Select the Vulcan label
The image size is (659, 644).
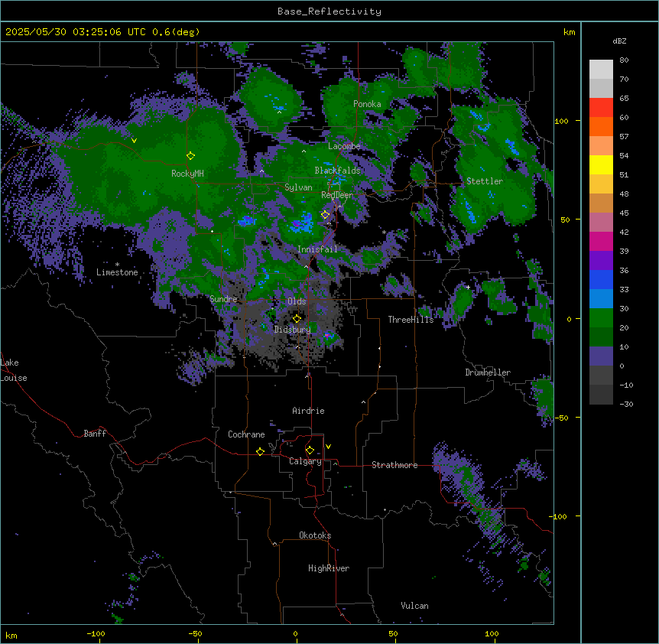415,606
